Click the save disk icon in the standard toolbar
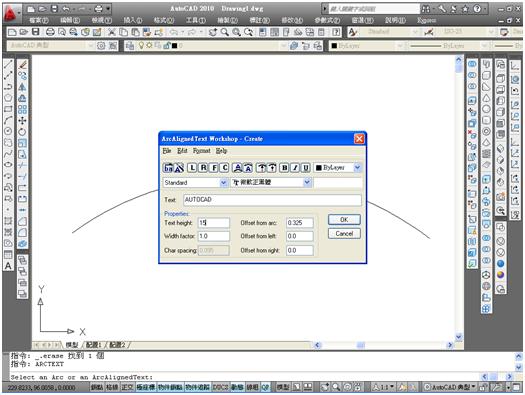525x395 pixels. point(35,32)
